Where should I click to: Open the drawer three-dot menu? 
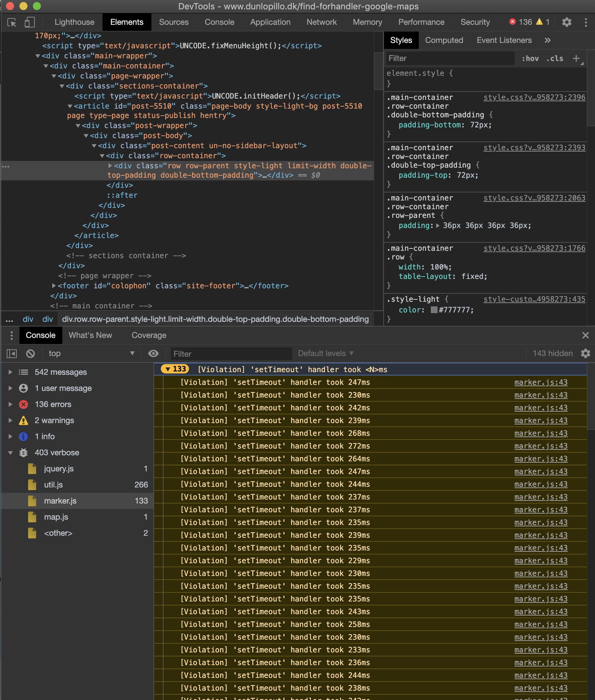point(12,335)
